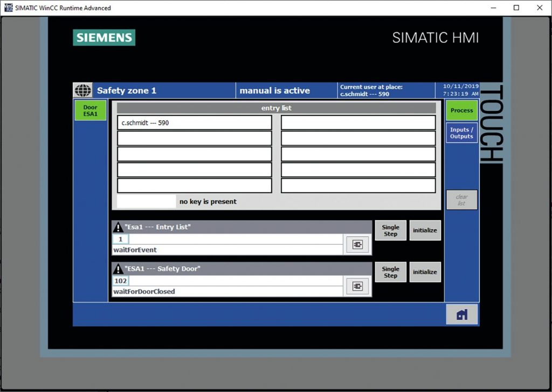Screen dimensions: 552x392
Task: Click the WinCC Runtime app icon in title bar
Action: click(x=8, y=8)
